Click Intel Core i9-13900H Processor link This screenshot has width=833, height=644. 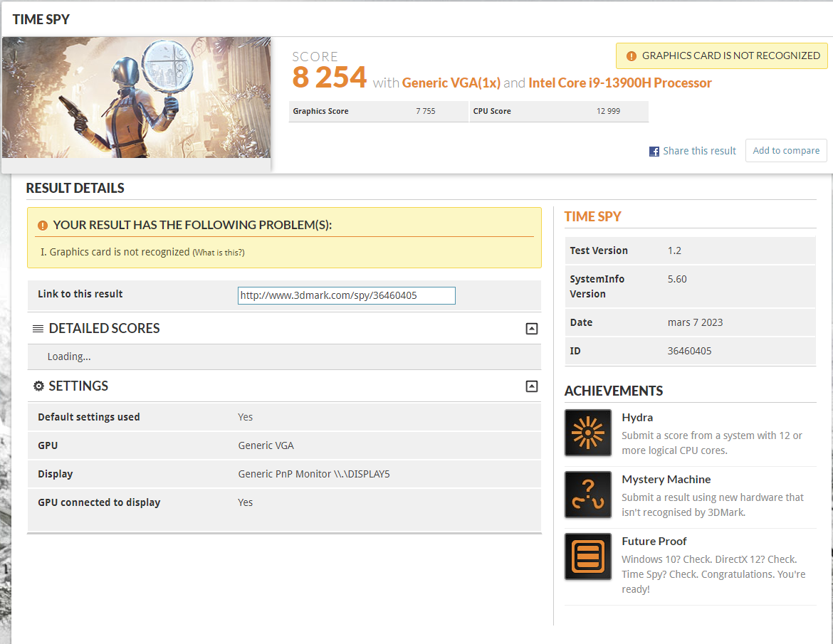pyautogui.click(x=620, y=83)
